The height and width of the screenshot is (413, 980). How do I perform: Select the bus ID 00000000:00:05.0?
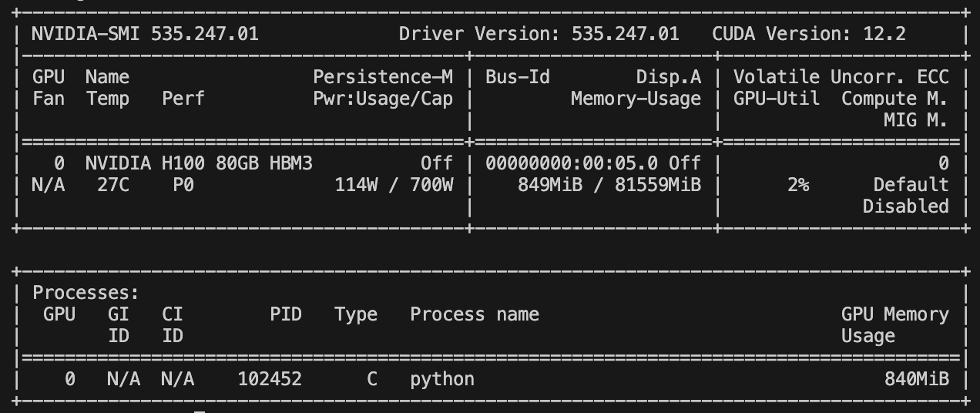(572, 163)
